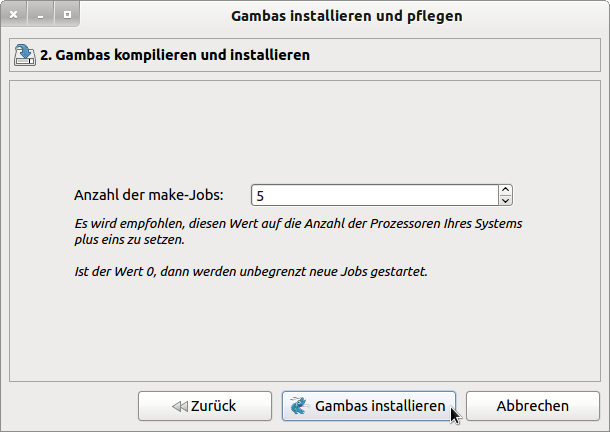Go back with the Zurück button
The width and height of the screenshot is (610, 432).
(x=205, y=406)
